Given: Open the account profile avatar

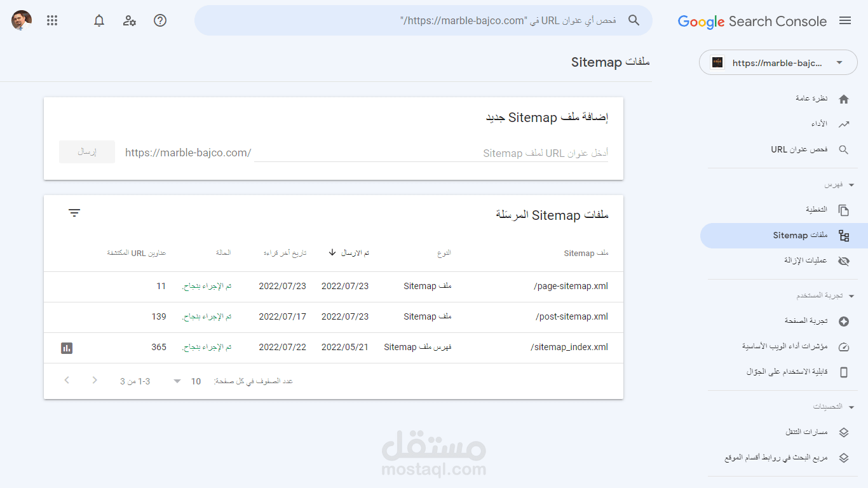Looking at the screenshot, I should 22,20.
